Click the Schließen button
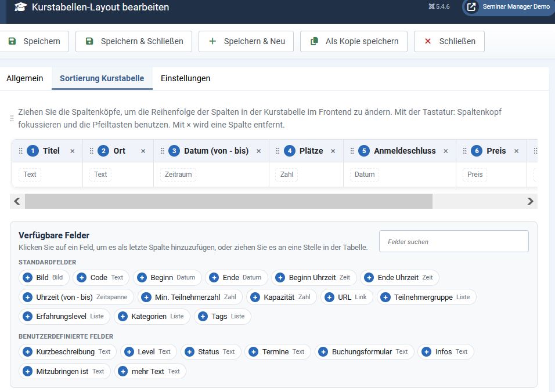Viewport: 555px width, 392px height. 449,41
